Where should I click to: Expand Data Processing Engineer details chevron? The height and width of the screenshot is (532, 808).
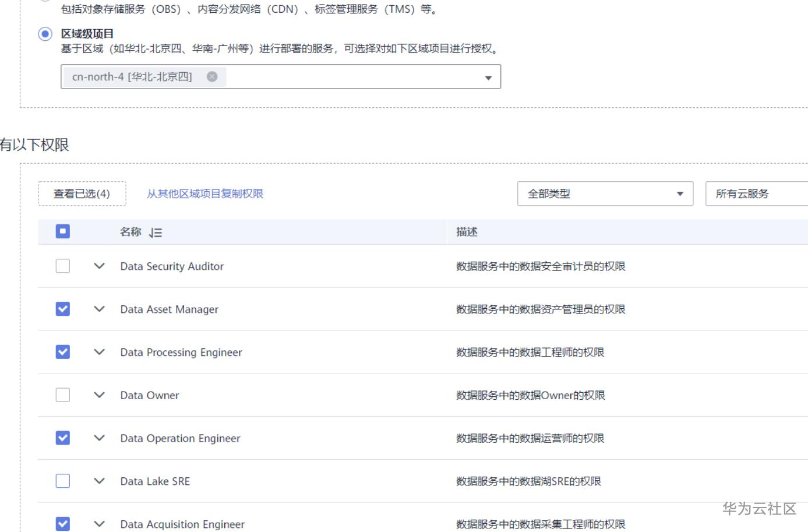point(100,352)
